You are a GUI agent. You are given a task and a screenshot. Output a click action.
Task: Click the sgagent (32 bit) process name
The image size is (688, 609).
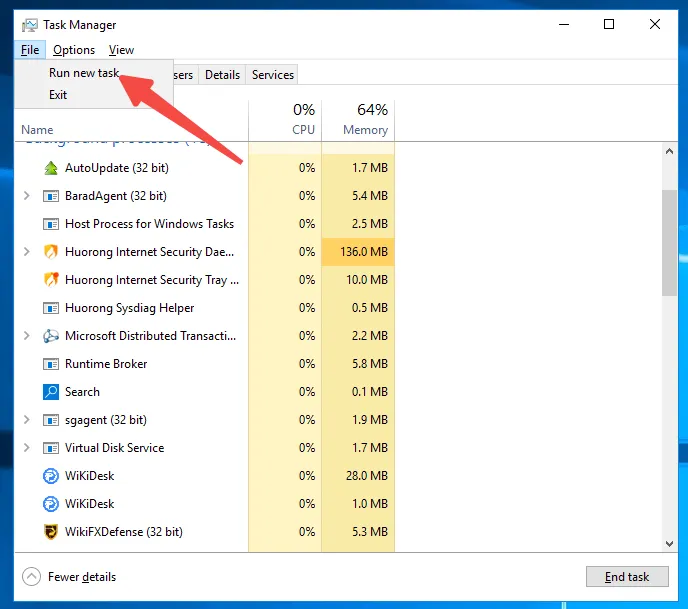pos(106,420)
